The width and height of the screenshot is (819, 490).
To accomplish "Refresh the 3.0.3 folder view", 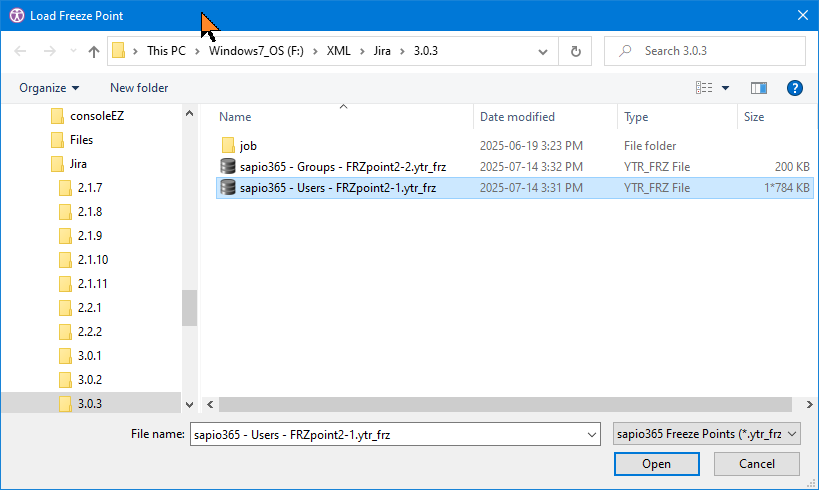I will pyautogui.click(x=575, y=51).
